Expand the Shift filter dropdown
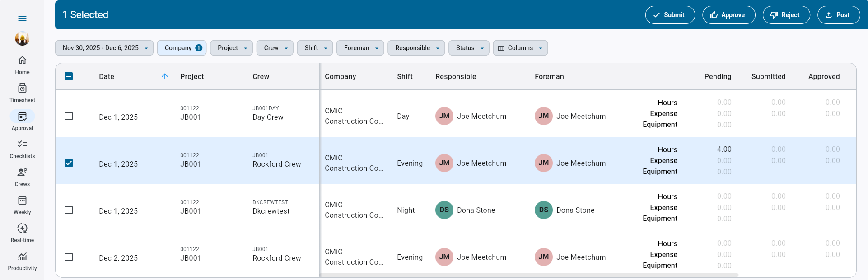 tap(315, 48)
